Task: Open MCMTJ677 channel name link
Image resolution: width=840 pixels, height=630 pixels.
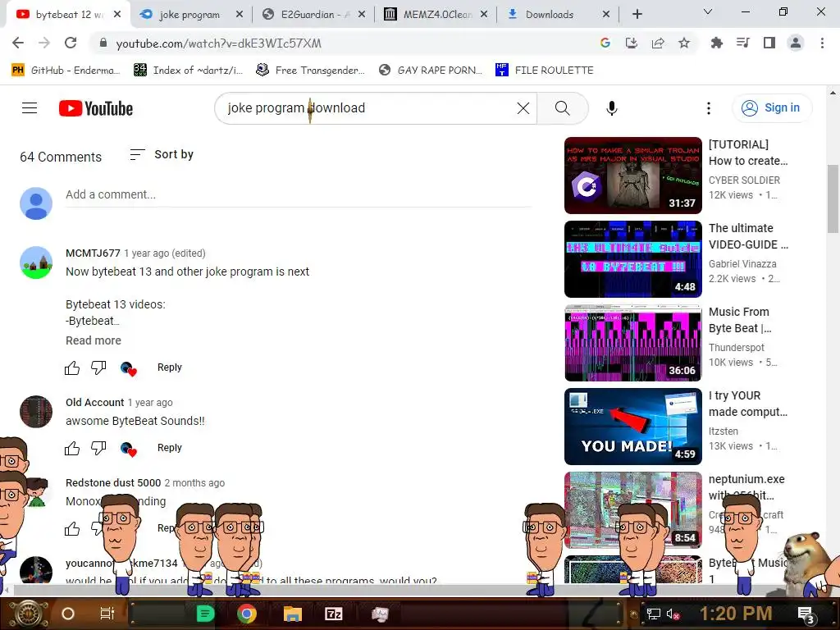Action: [x=93, y=253]
